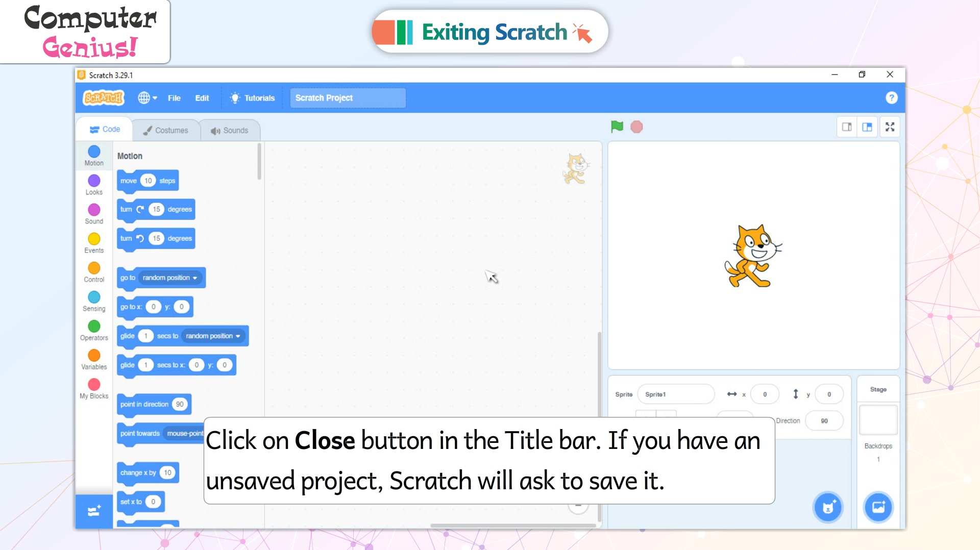Open the Tutorials button
This screenshot has width=980, height=550.
253,98
